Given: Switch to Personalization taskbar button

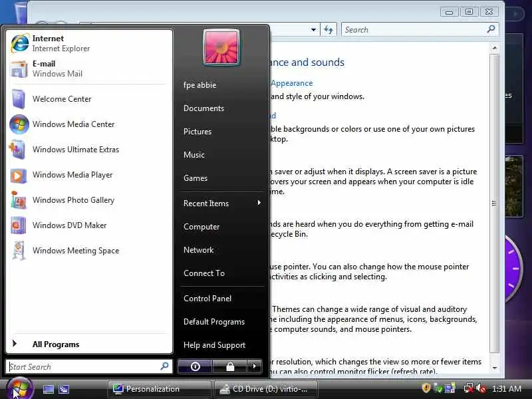Looking at the screenshot, I should 160,389.
